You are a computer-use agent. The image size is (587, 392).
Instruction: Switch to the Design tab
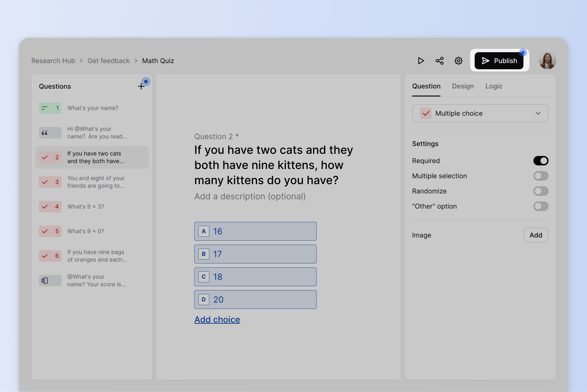463,86
